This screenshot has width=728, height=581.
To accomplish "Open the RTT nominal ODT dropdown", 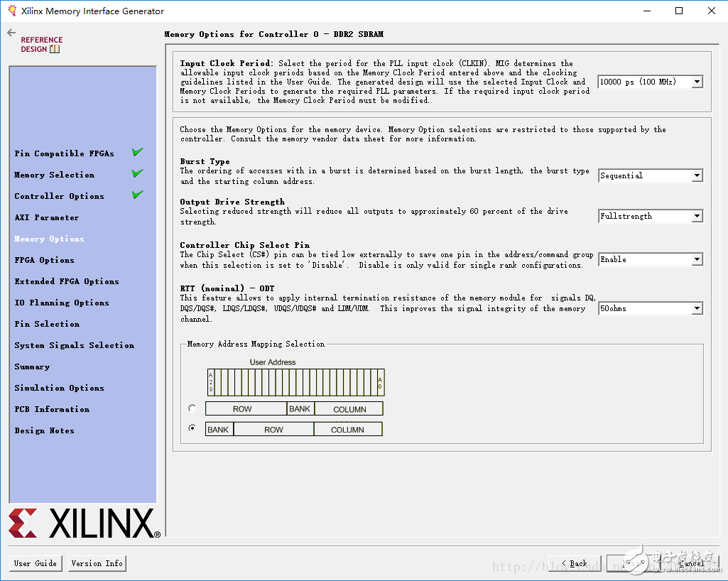I will [650, 308].
